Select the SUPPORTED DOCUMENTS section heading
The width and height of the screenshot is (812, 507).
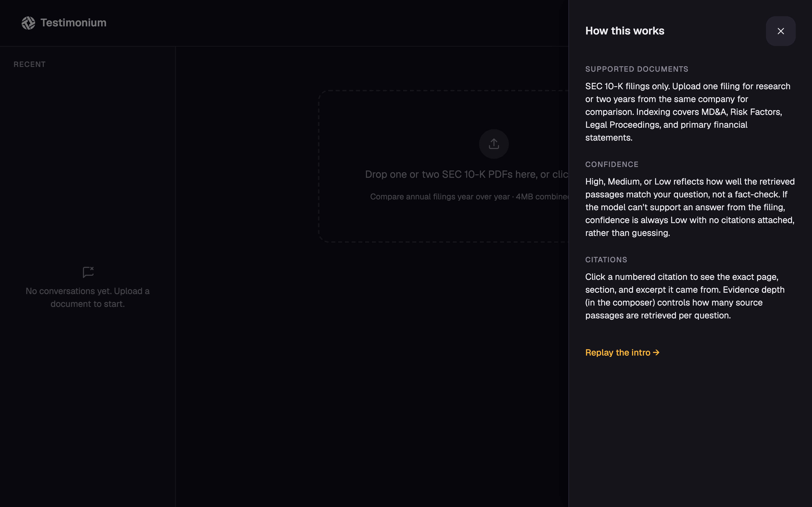[637, 69]
